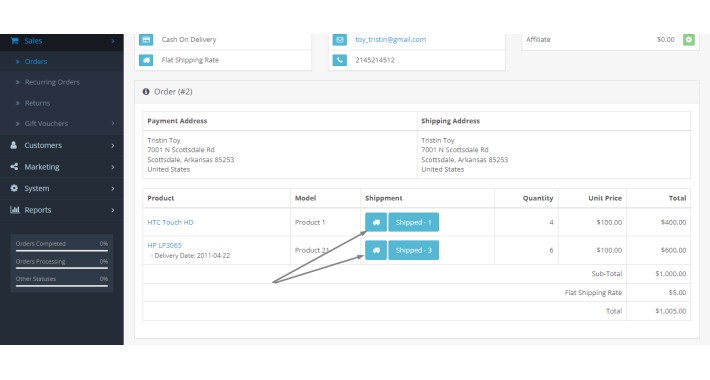This screenshot has width=710, height=380.
Task: Click the Sales shopping cart icon
Action: (14, 41)
